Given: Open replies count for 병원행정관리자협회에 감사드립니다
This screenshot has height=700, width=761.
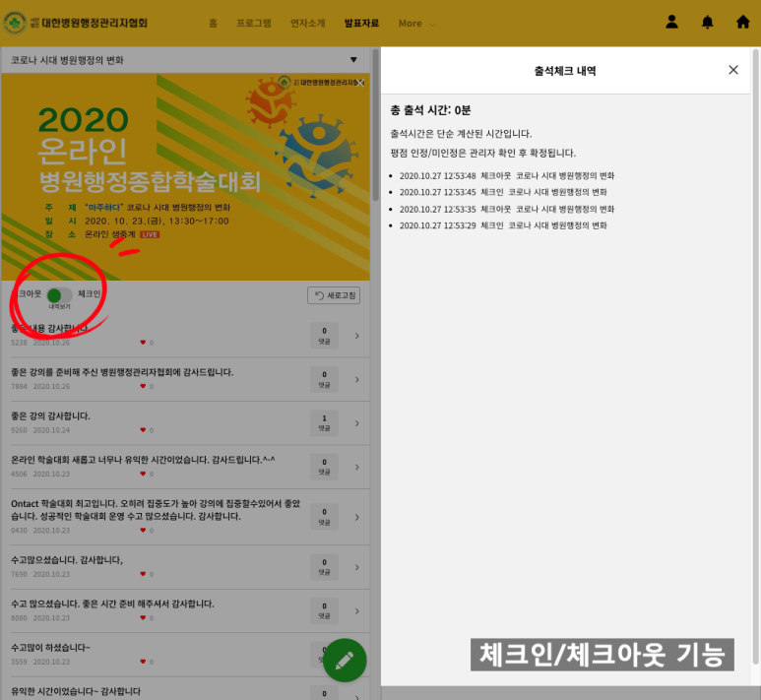Looking at the screenshot, I should pyautogui.click(x=324, y=379).
